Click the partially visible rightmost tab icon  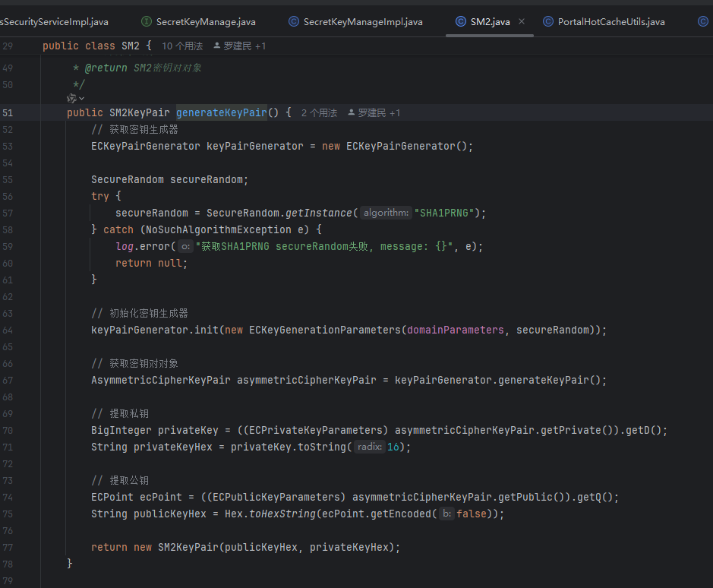(x=702, y=21)
